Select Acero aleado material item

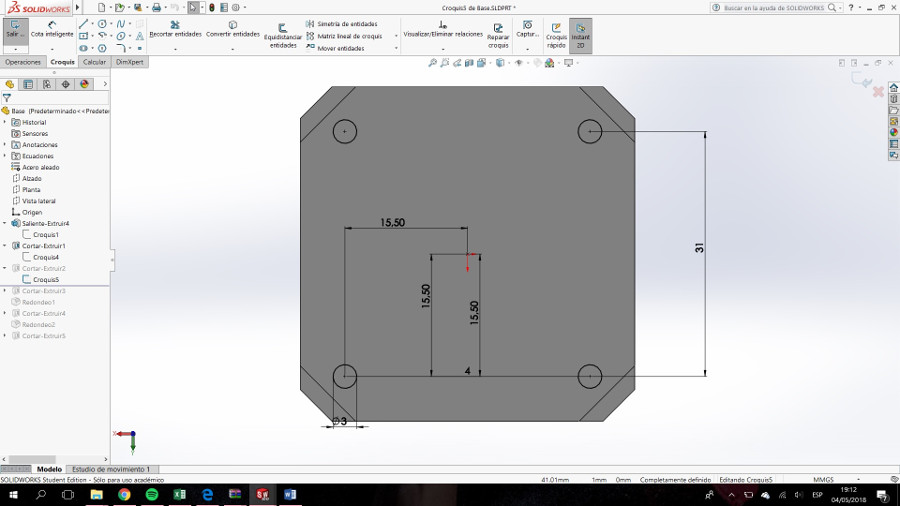(40, 167)
